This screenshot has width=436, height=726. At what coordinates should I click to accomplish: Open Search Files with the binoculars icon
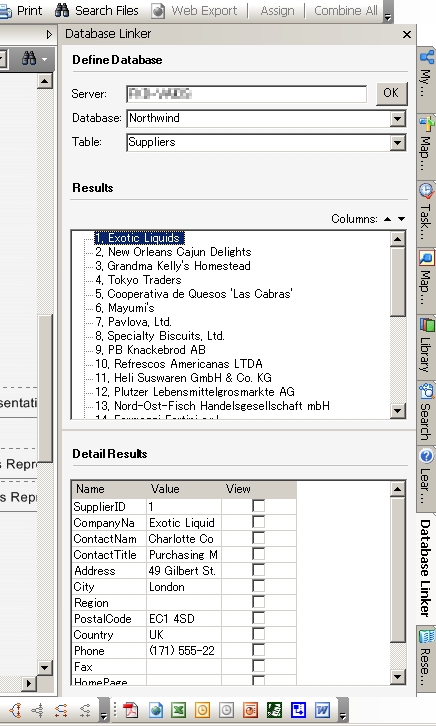(97, 10)
